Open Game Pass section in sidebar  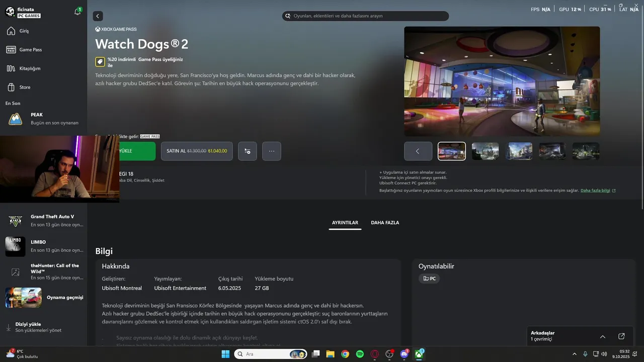[x=43, y=50]
